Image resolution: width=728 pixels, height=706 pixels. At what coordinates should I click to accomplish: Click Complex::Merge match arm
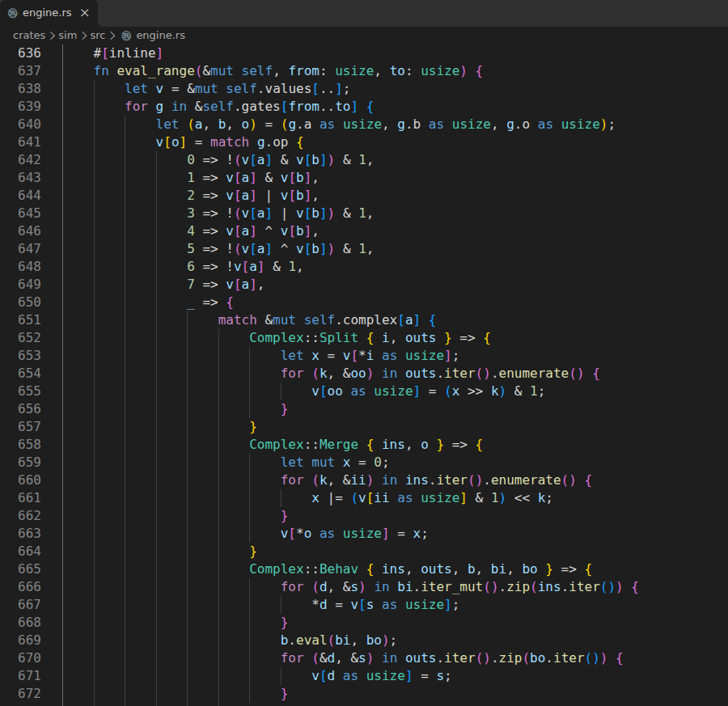[x=303, y=445]
